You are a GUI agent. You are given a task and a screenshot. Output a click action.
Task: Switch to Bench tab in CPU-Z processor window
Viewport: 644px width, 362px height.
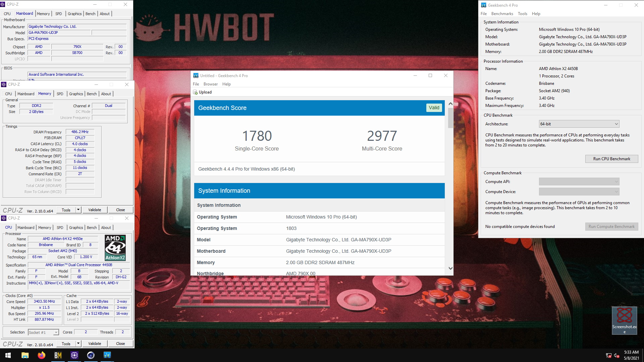(92, 228)
